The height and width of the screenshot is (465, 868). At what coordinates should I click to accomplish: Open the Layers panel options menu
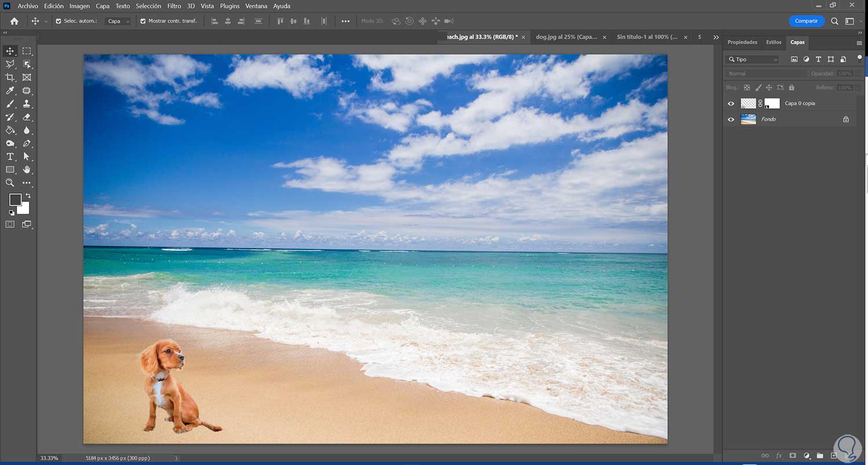[859, 43]
